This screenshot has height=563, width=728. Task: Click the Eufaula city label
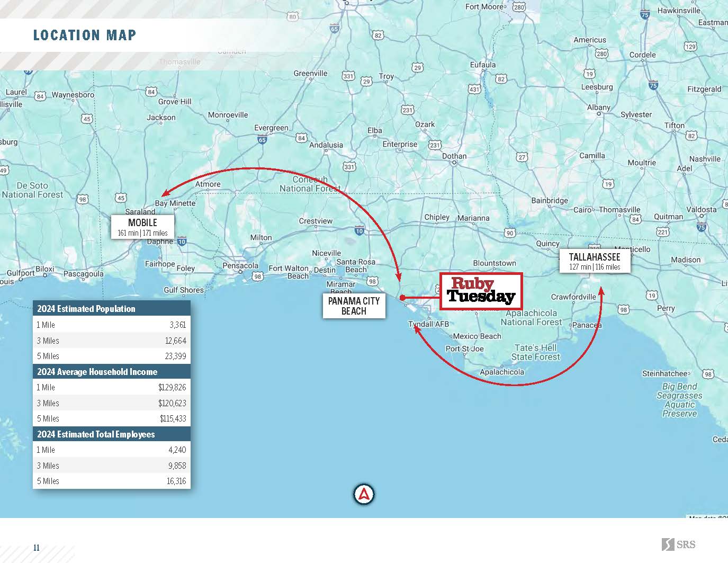pyautogui.click(x=483, y=65)
